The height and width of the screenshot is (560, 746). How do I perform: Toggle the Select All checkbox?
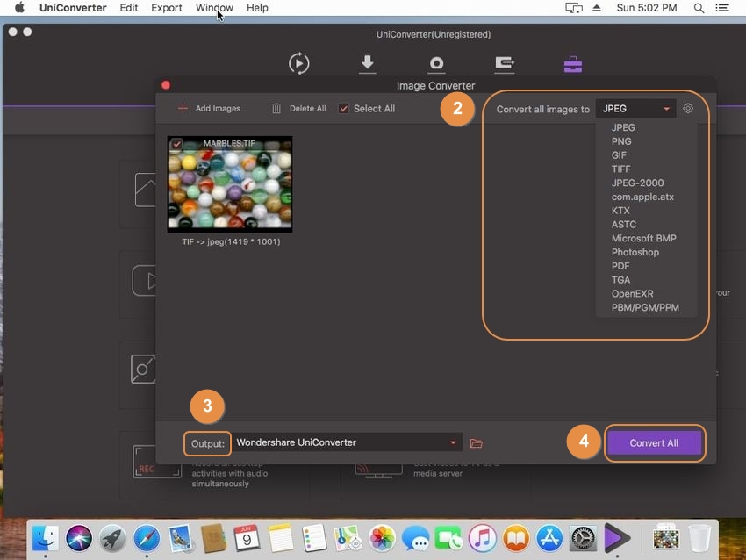coord(344,109)
